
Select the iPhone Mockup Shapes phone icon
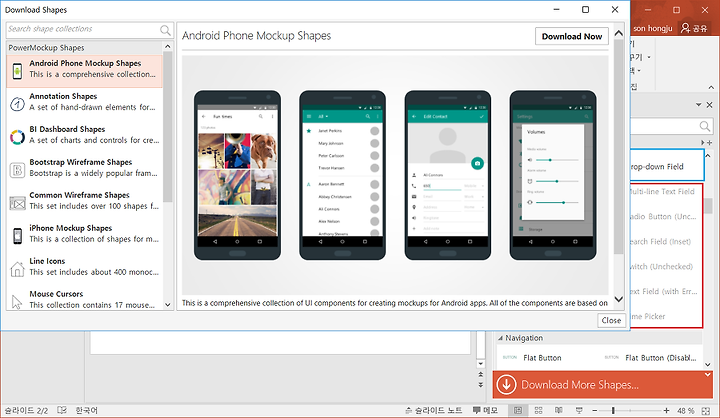(x=17, y=236)
